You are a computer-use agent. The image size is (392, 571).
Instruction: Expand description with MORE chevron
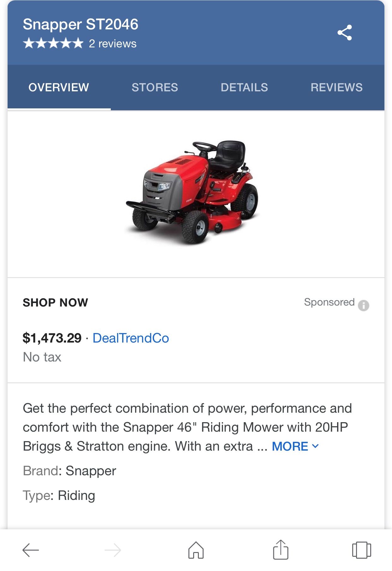[296, 446]
